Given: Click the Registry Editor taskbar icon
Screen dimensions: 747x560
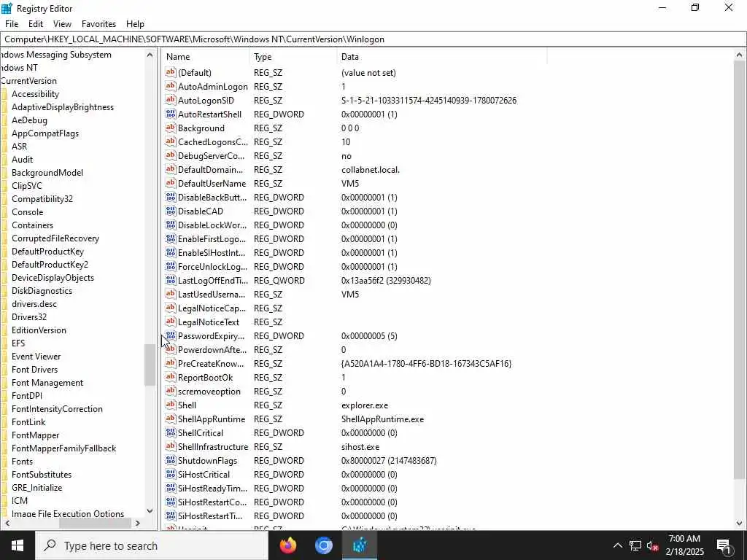Looking at the screenshot, I should click(360, 545).
